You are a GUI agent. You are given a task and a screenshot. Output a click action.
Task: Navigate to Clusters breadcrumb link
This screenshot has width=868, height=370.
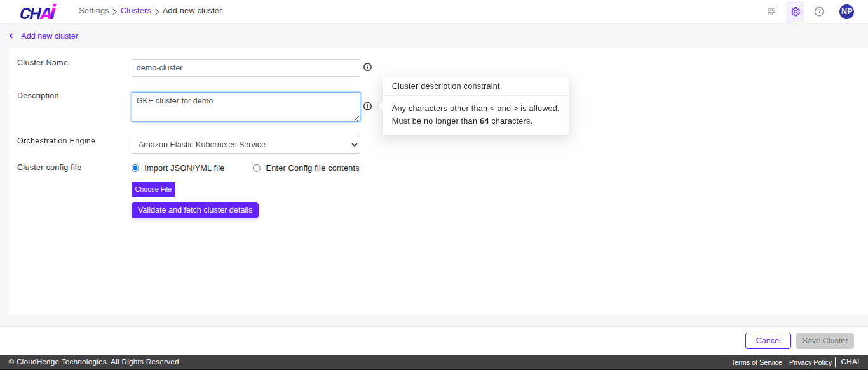tap(135, 11)
